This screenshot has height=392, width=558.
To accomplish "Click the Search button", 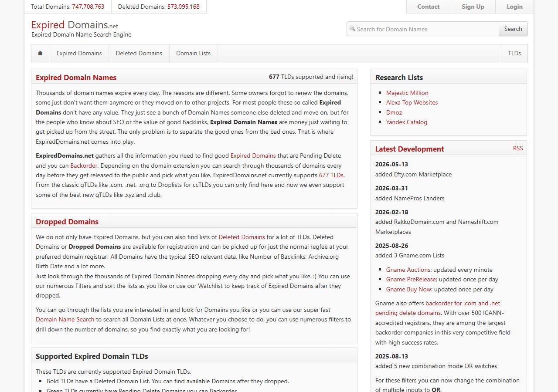I will tap(513, 29).
